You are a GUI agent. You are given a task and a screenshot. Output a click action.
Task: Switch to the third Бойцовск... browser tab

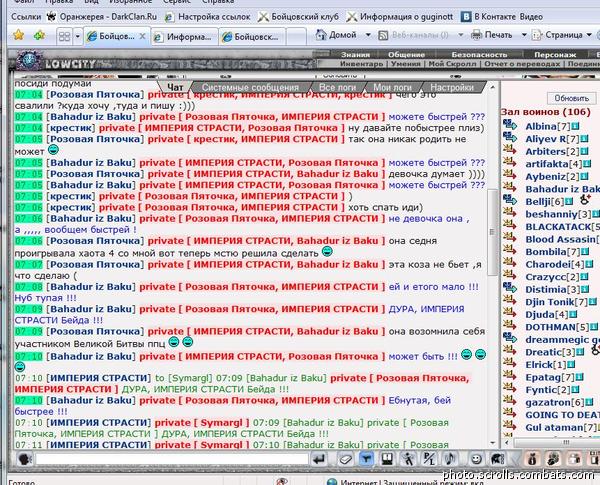(253, 37)
